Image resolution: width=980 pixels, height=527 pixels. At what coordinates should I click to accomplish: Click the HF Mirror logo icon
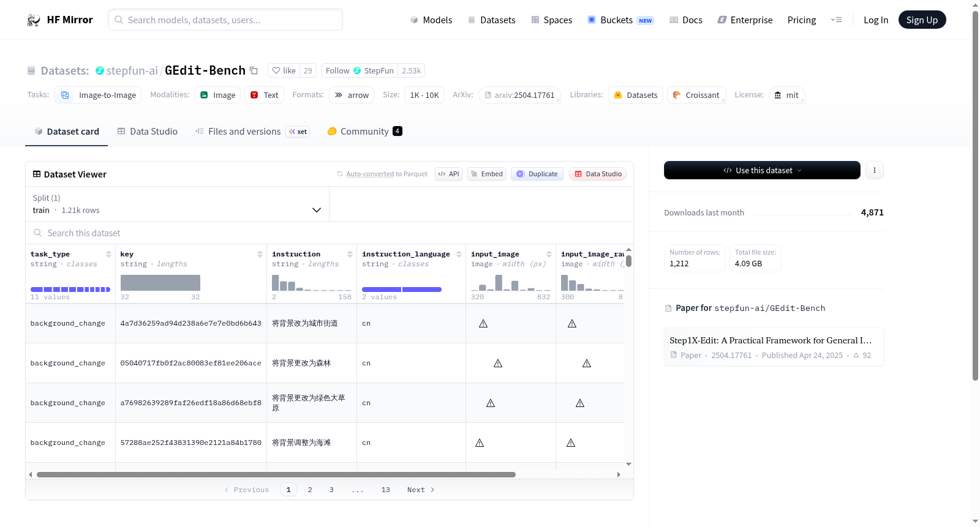pos(34,20)
